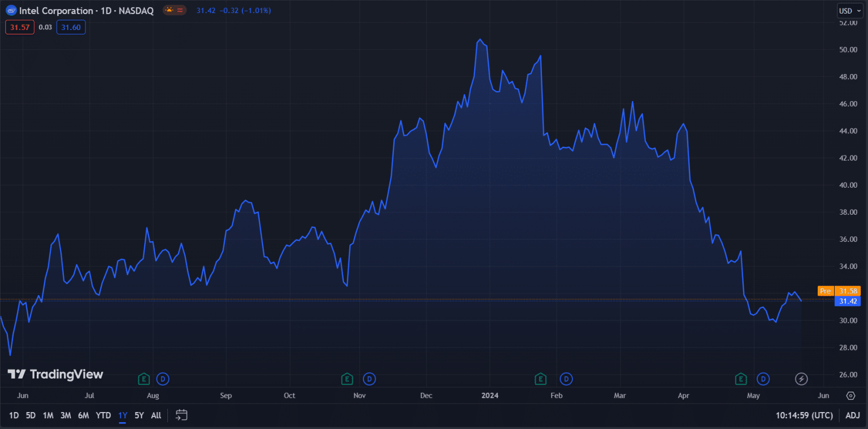Image resolution: width=868 pixels, height=429 pixels.
Task: Click the Jul label on time axis
Action: point(89,396)
